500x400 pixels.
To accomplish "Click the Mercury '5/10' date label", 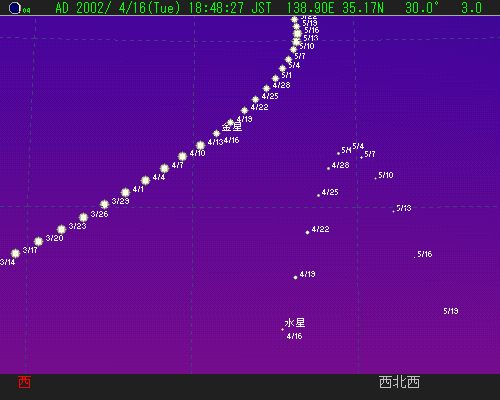I will point(386,175).
